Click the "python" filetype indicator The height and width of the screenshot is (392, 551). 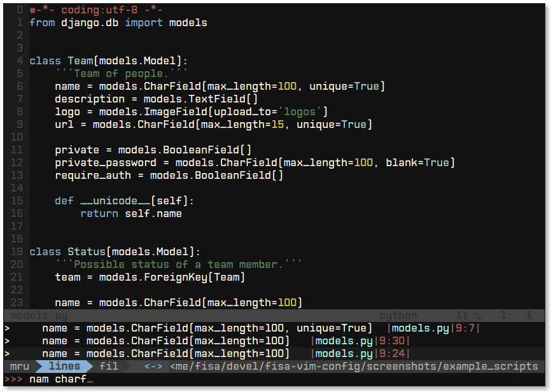(x=398, y=315)
